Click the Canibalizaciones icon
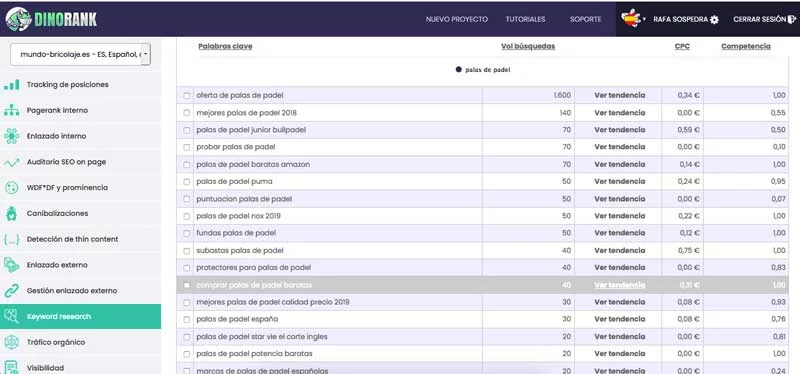This screenshot has height=374, width=800. (11, 213)
